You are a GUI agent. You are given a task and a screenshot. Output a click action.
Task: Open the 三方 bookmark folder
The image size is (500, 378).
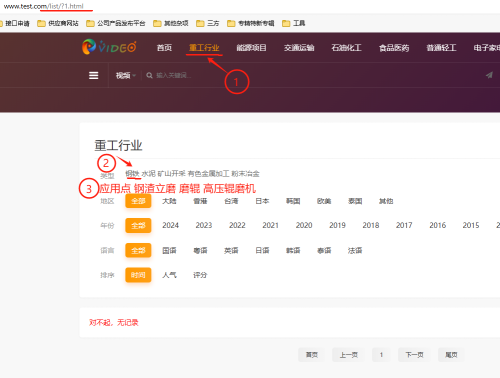[x=208, y=23]
